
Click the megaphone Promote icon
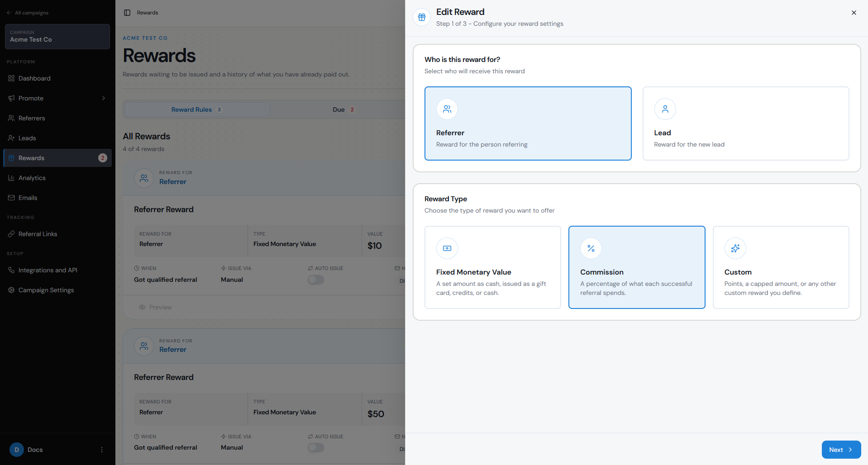[11, 98]
